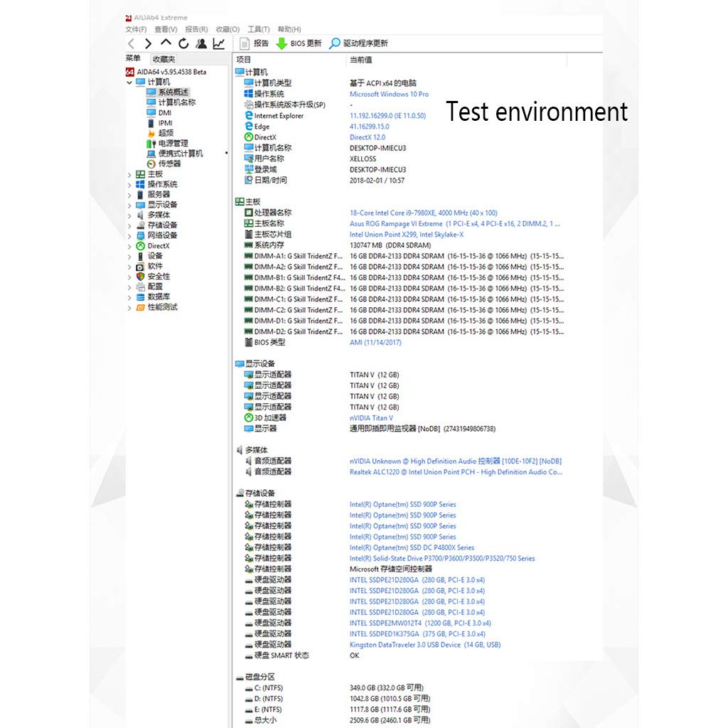The width and height of the screenshot is (728, 728).
Task: Open DirectX 12.0 link
Action: click(368, 137)
